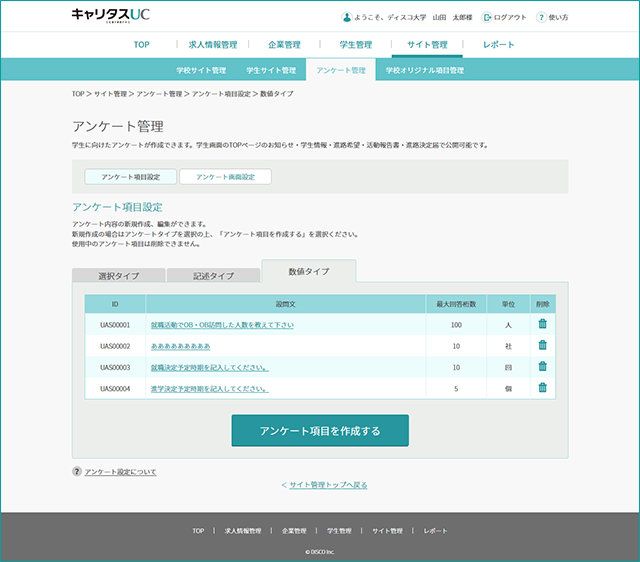Open サイト管理 in main navigation

[x=427, y=44]
